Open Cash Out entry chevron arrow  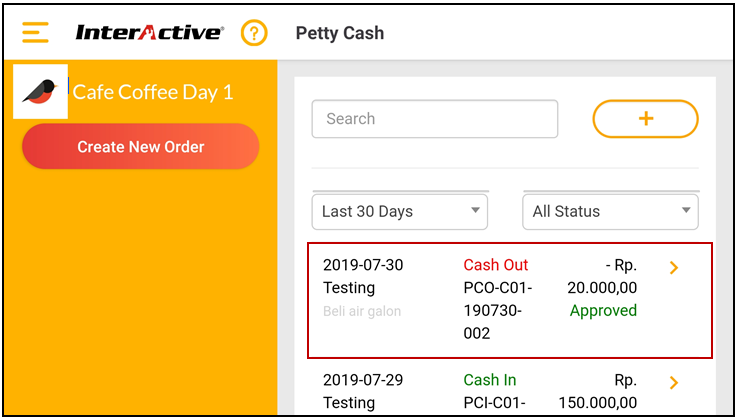coord(674,268)
